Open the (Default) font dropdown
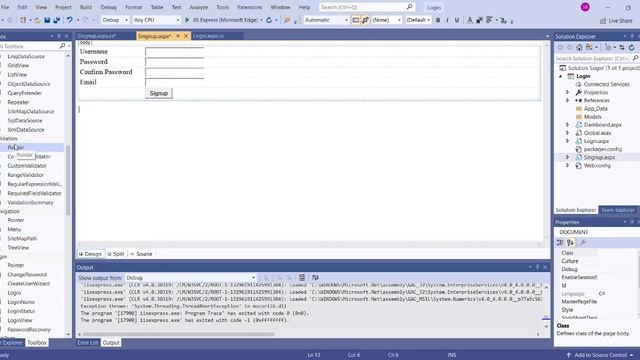The width and height of the screenshot is (640, 360). coord(418,20)
